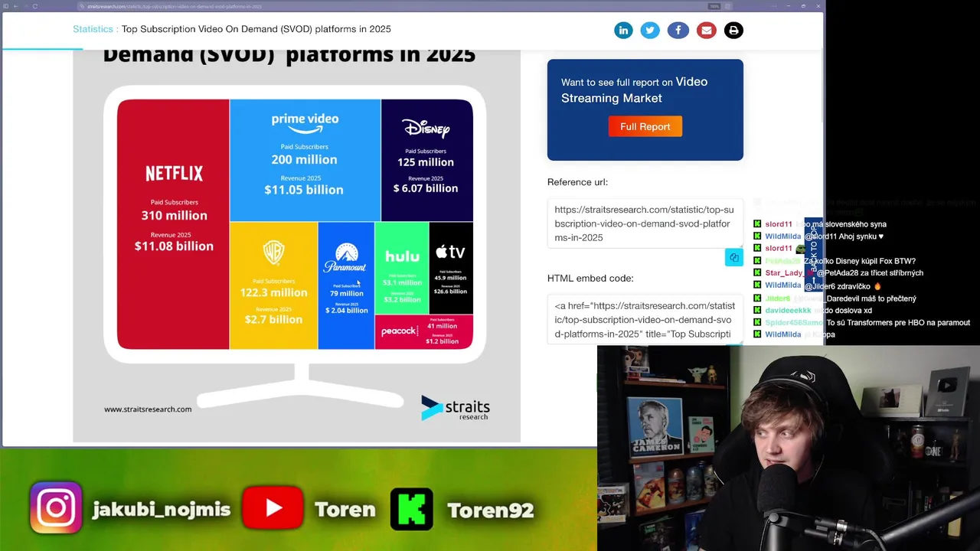
Task: Send the page by email icon
Action: point(706,30)
